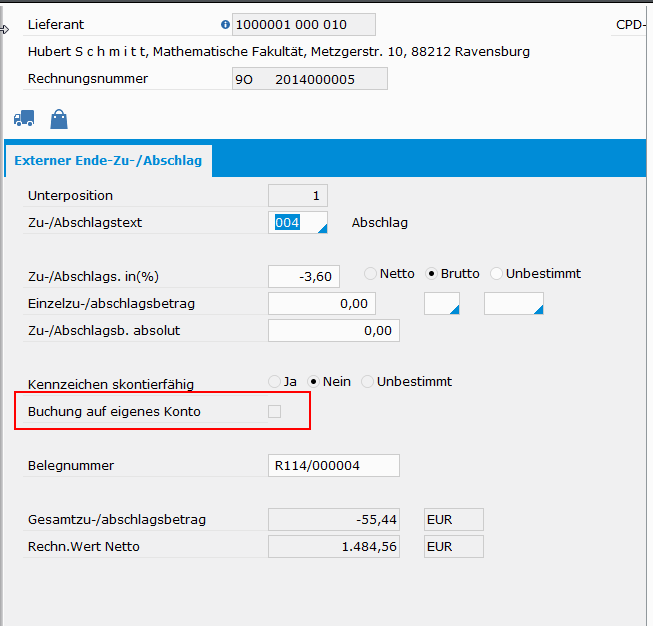653x626 pixels.
Task: Click the Rechn.Wert Netto label
Action: point(84,546)
